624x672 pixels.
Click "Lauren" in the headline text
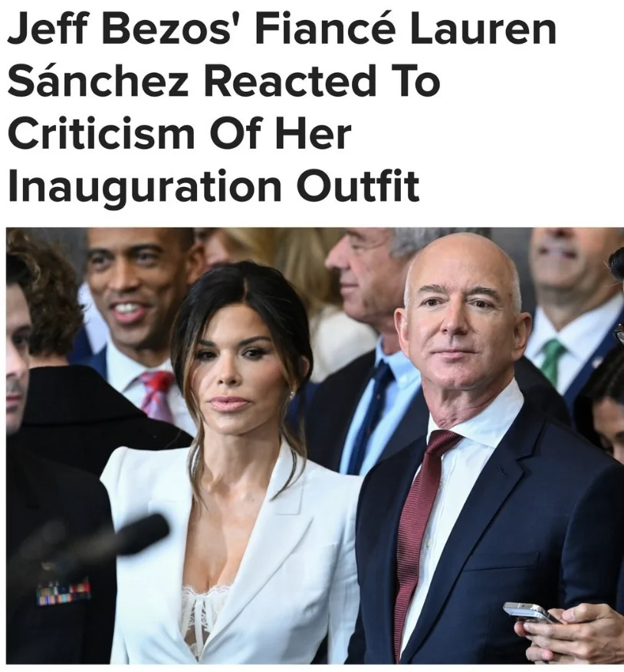[x=484, y=29]
